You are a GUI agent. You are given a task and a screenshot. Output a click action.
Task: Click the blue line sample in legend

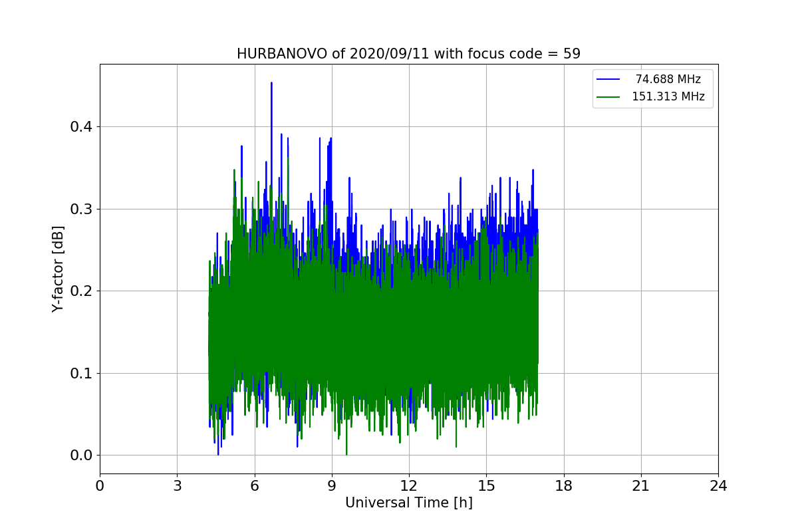click(608, 80)
